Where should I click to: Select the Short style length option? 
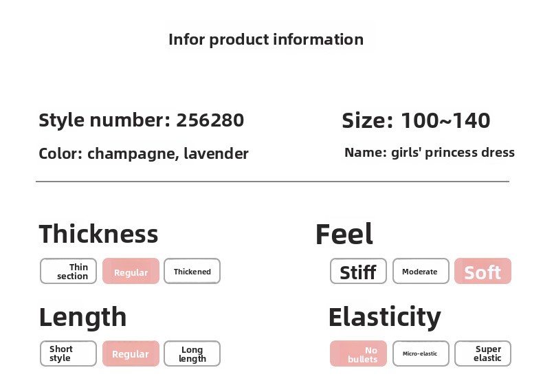pyautogui.click(x=68, y=353)
